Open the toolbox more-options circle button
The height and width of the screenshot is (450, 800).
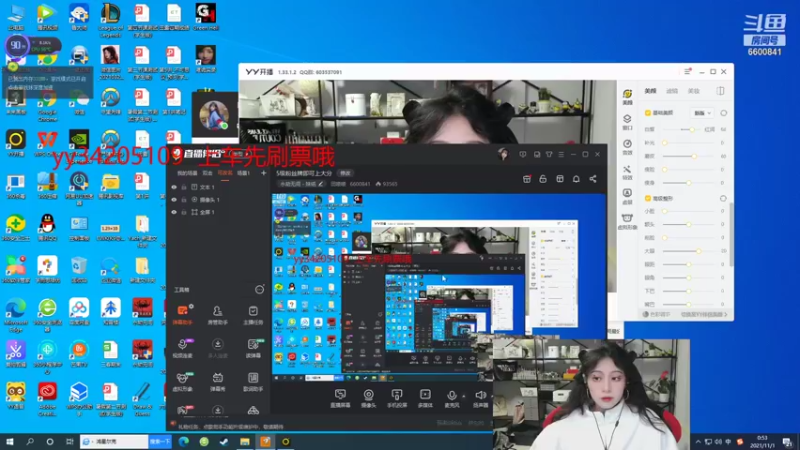click(259, 290)
